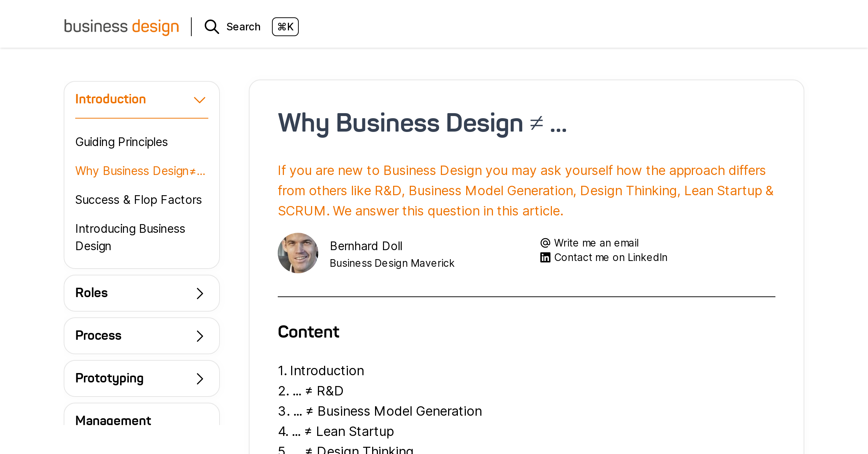Click Bernhard Doll's profile photo
This screenshot has height=454, width=868.
click(x=298, y=253)
